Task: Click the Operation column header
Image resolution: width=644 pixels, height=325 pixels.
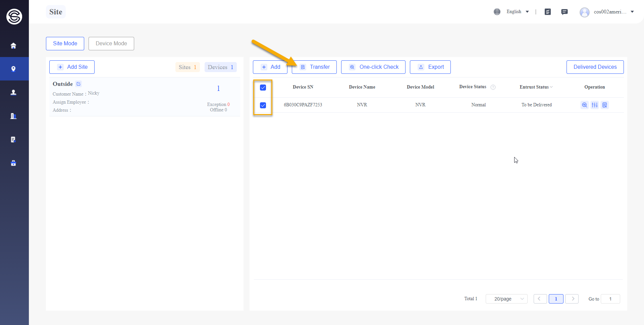Action: tap(595, 87)
